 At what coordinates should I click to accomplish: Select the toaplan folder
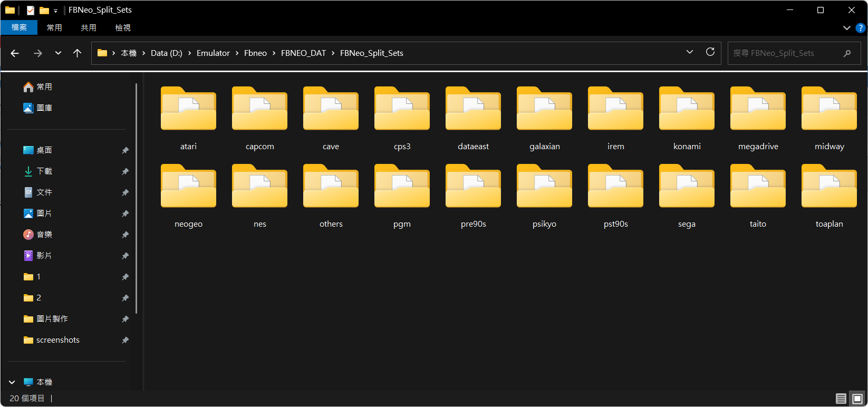829,187
